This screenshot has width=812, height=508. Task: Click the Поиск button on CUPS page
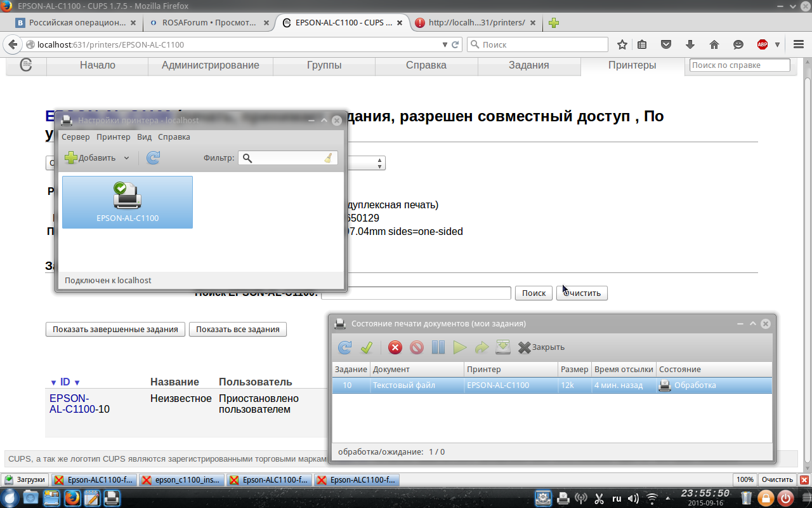(x=534, y=293)
